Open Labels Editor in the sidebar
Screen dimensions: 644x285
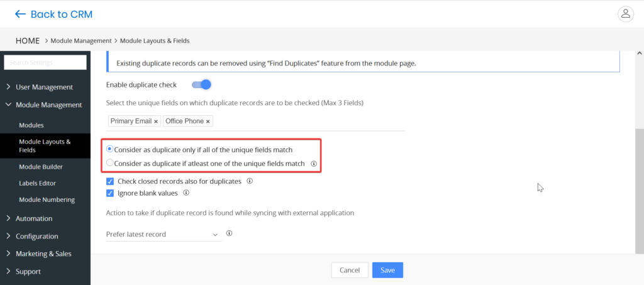click(x=37, y=183)
